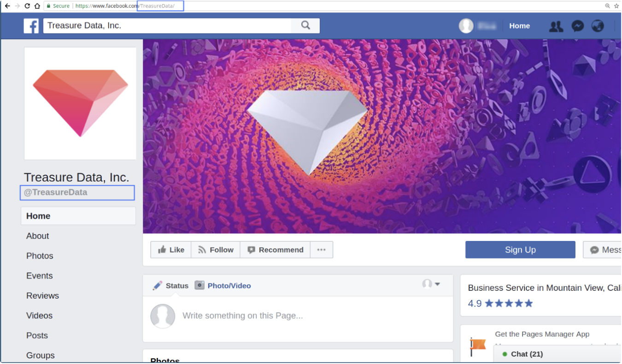Expand the Chat (21) panel
Viewport: 622px width, 364px height.
527,354
